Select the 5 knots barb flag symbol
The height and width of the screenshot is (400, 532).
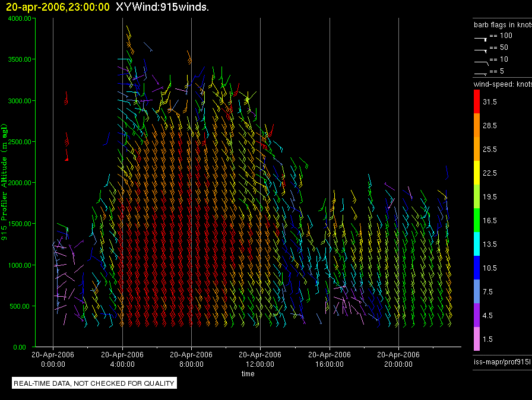tap(481, 72)
